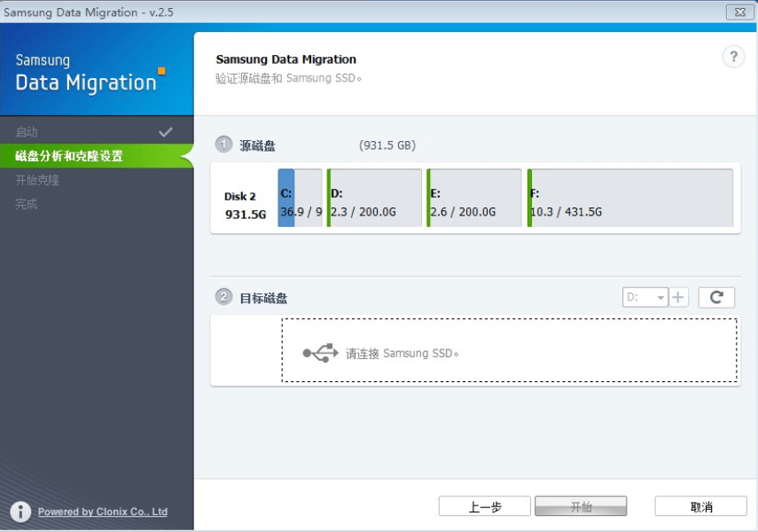This screenshot has width=758, height=532.
Task: Click the USB connection icon
Action: tap(320, 353)
